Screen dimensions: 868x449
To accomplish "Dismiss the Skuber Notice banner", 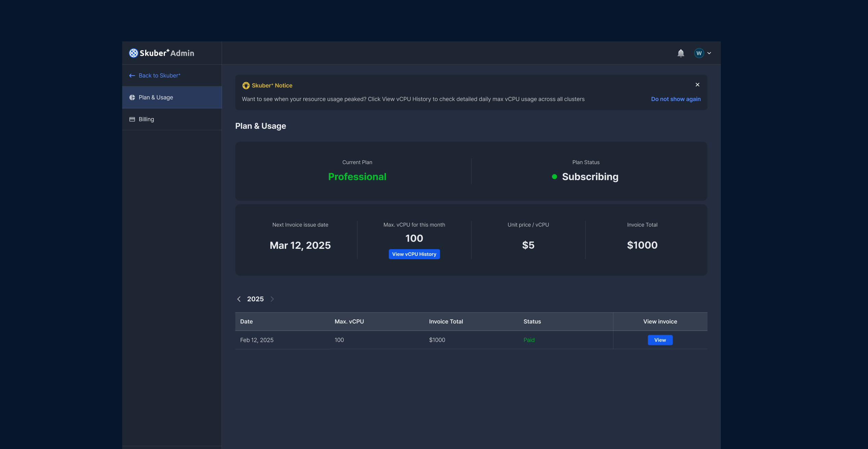I will click(x=697, y=85).
